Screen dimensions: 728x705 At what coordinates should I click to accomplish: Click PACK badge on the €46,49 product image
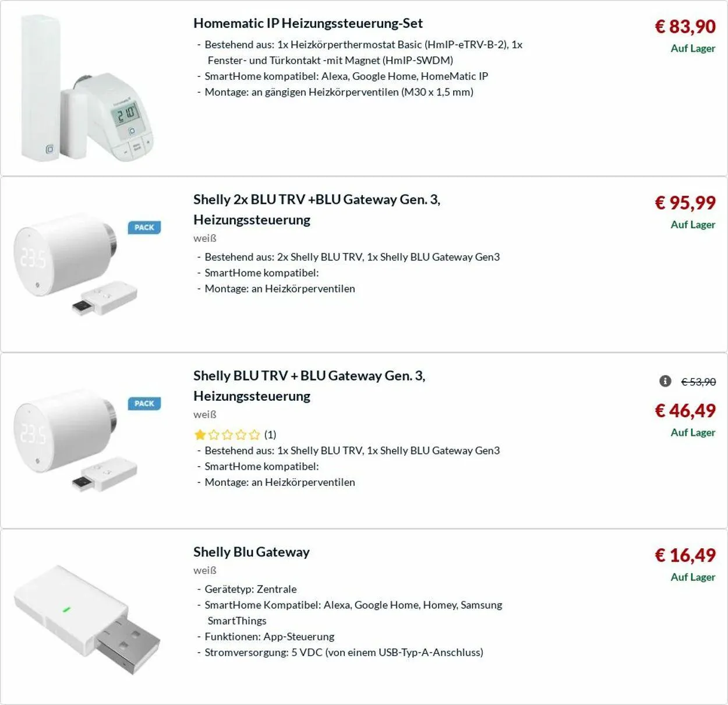(x=144, y=403)
